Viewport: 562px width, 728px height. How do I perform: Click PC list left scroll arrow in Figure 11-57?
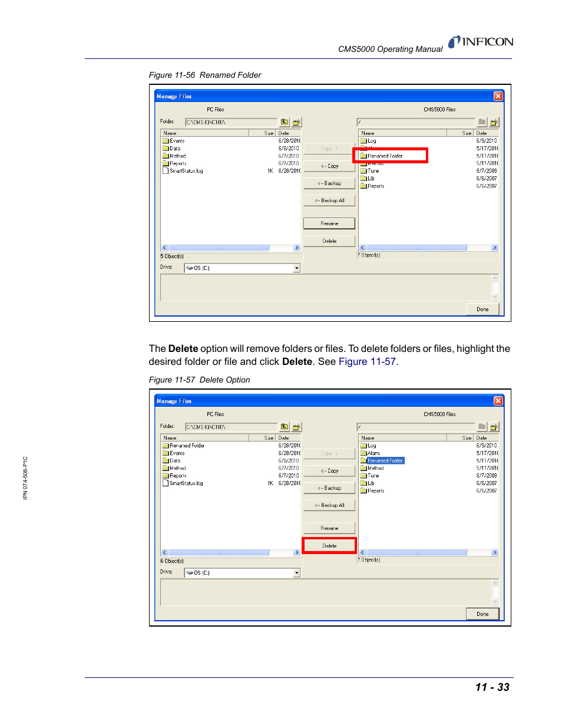(x=164, y=552)
